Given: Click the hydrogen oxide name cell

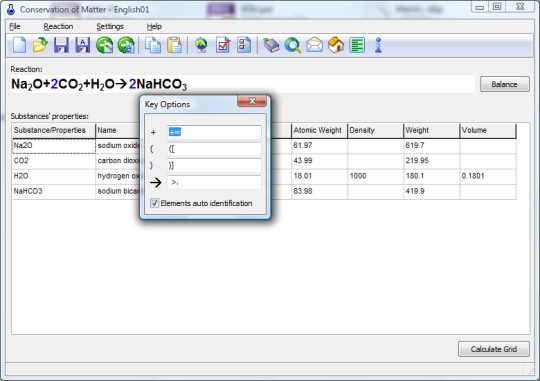Looking at the screenshot, I should coord(118,176).
